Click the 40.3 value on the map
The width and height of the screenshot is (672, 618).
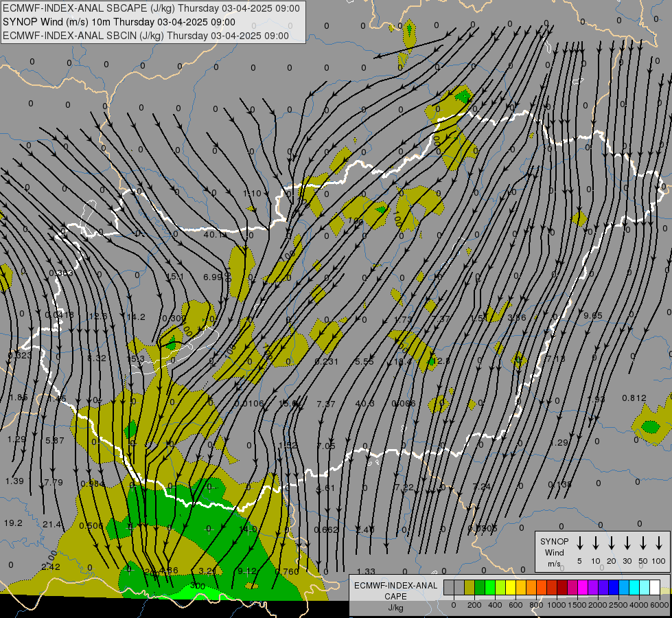tap(364, 404)
